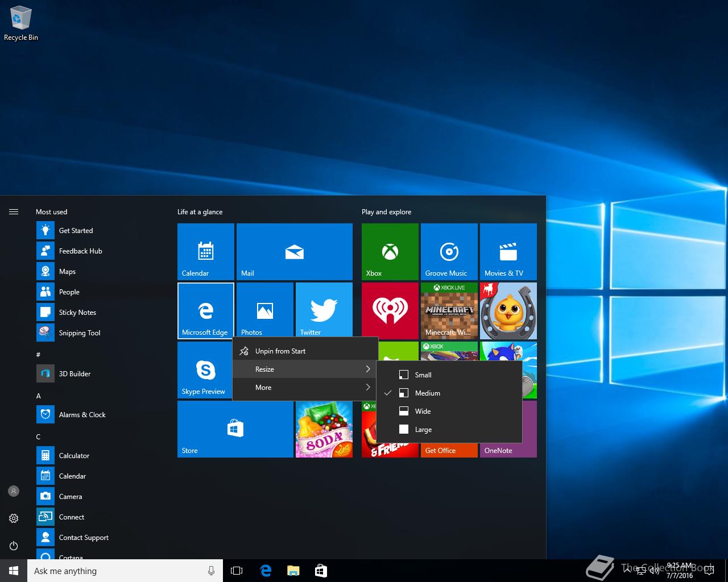Open the Mail tile
Viewport: 728px width, 582px height.
click(x=295, y=251)
